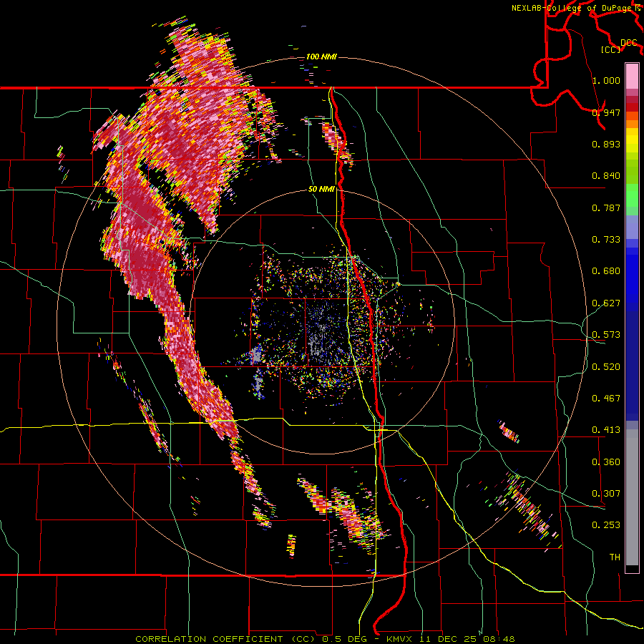The height and width of the screenshot is (644, 644).
Task: Select the 0.787 legend value
Action: tap(606, 208)
